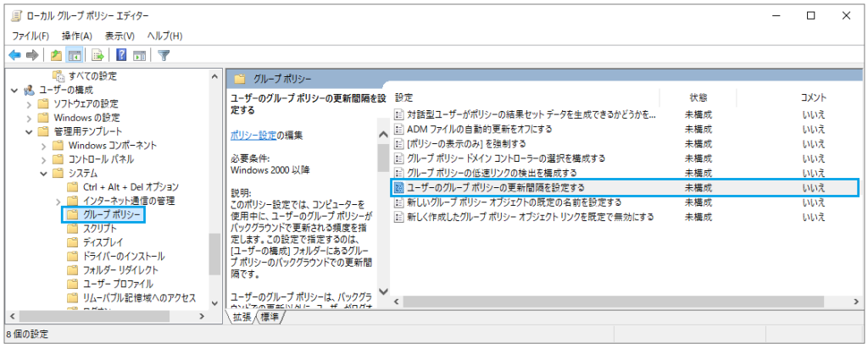The height and width of the screenshot is (349, 868).
Task: Toggle the Show/Hide Action Pane toolbar icon
Action: 139,55
